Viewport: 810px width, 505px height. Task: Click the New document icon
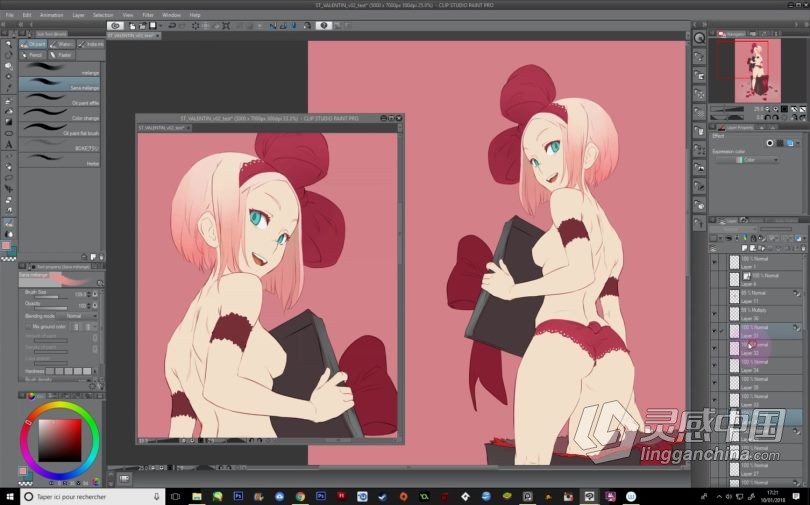click(132, 25)
